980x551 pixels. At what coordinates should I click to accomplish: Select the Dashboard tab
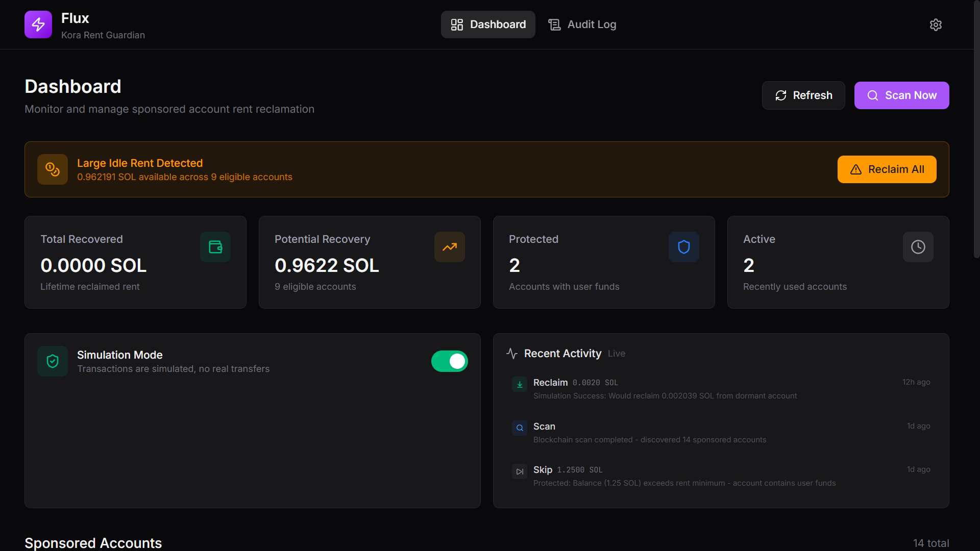[488, 24]
